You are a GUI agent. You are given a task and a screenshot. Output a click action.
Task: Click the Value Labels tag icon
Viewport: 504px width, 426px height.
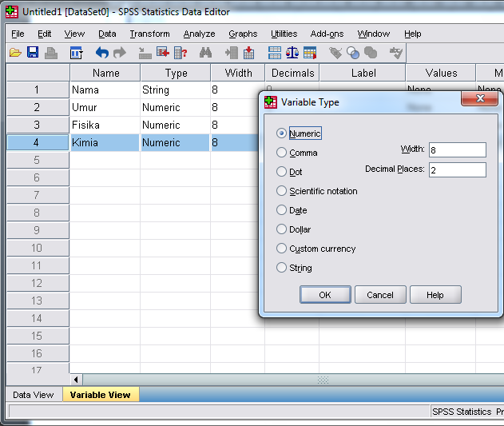point(335,53)
